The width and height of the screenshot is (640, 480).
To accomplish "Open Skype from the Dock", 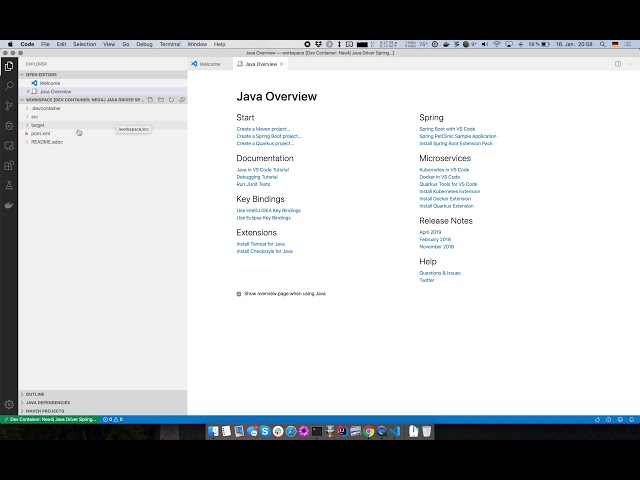I will 265,431.
